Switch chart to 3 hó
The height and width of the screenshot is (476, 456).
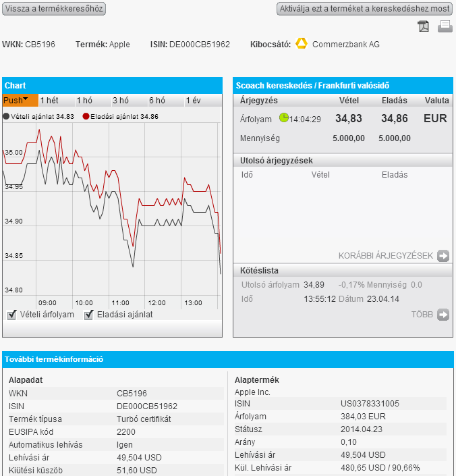[129, 100]
